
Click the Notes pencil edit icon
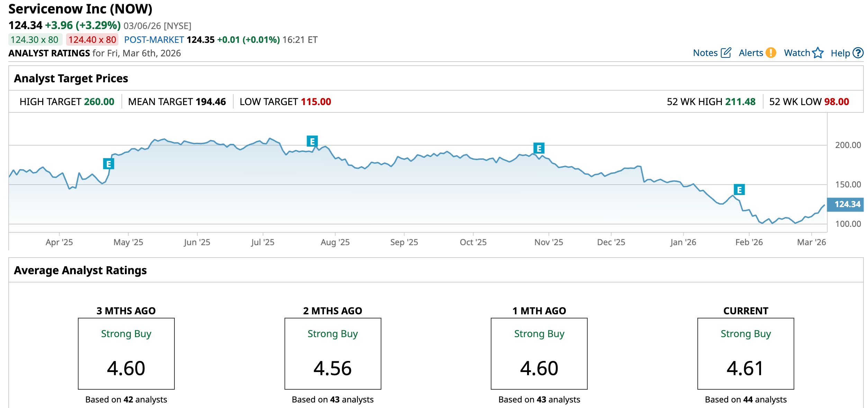coord(726,53)
